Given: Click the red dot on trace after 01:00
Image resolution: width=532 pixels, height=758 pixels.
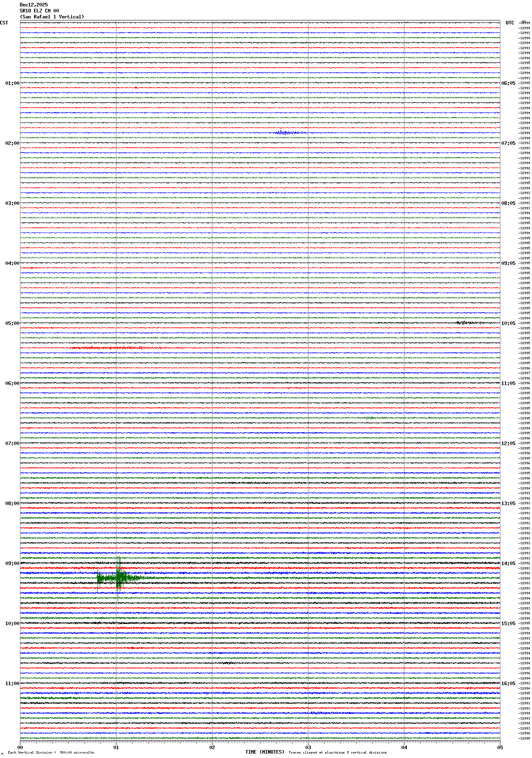Looking at the screenshot, I should [x=136, y=88].
